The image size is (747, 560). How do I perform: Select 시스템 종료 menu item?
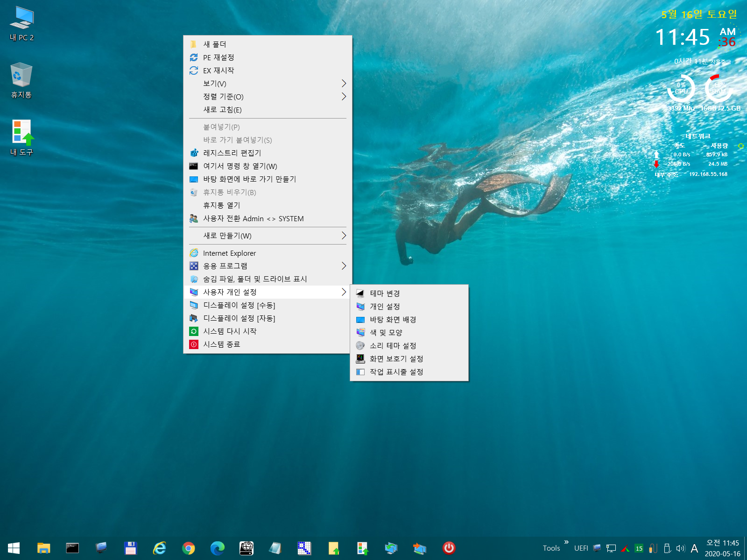click(268, 344)
